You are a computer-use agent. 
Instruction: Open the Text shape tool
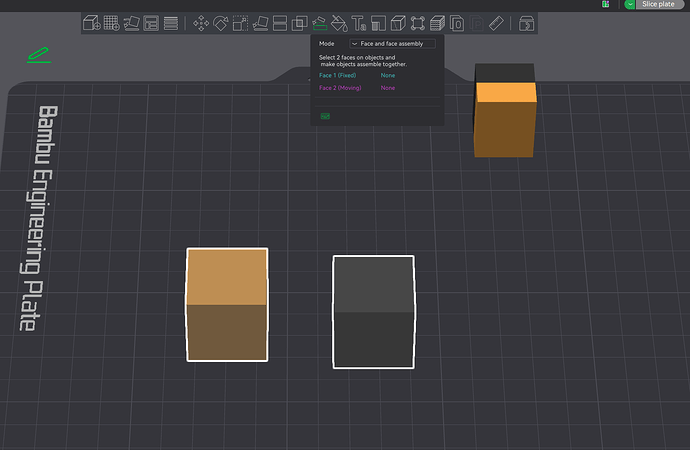coord(359,23)
